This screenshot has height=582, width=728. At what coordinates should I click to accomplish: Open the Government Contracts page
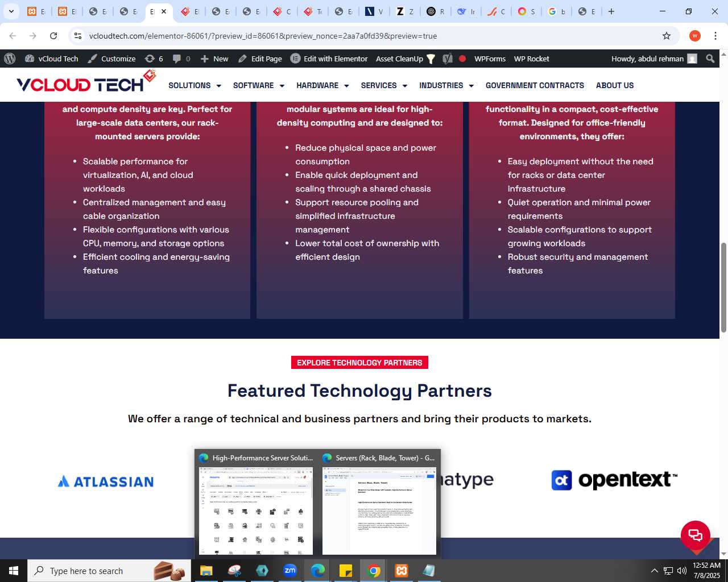(x=535, y=85)
